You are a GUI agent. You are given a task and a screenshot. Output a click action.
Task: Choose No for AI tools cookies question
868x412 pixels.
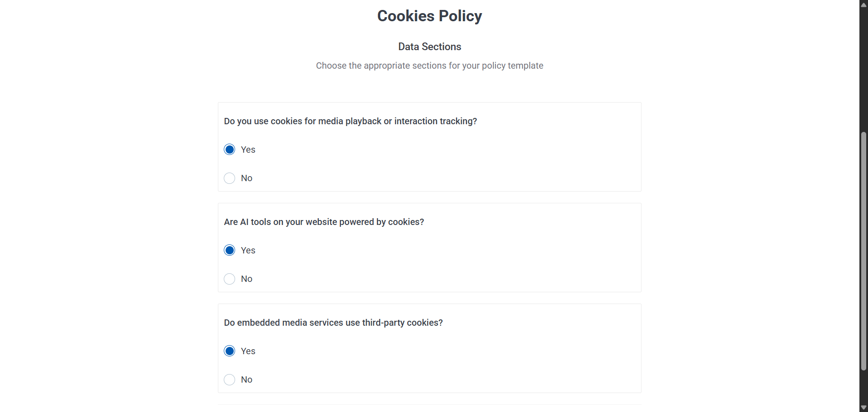tap(230, 279)
